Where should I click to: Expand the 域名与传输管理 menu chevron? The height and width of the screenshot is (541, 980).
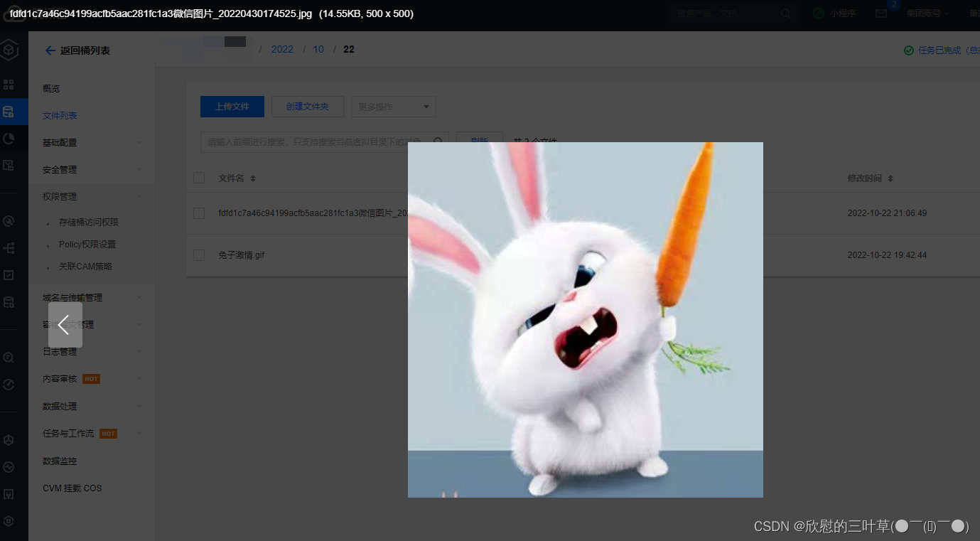139,297
